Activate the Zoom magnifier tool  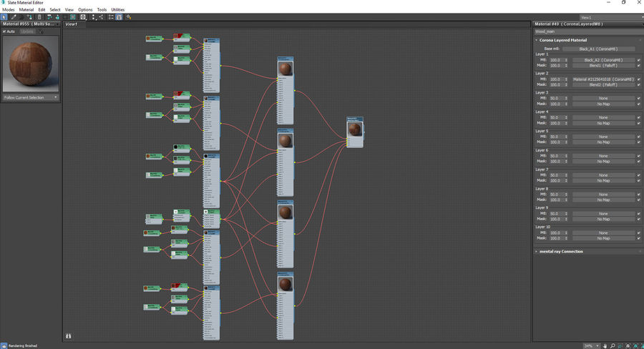pos(613,346)
